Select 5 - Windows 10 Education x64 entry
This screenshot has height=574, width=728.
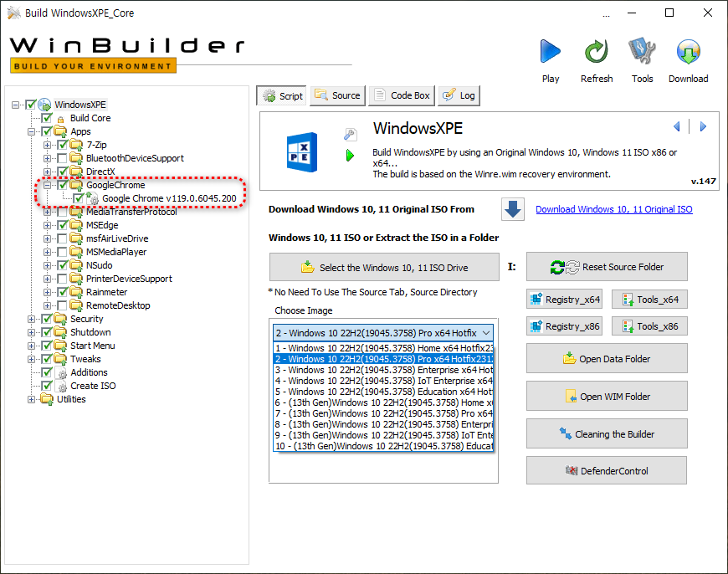[x=383, y=392]
